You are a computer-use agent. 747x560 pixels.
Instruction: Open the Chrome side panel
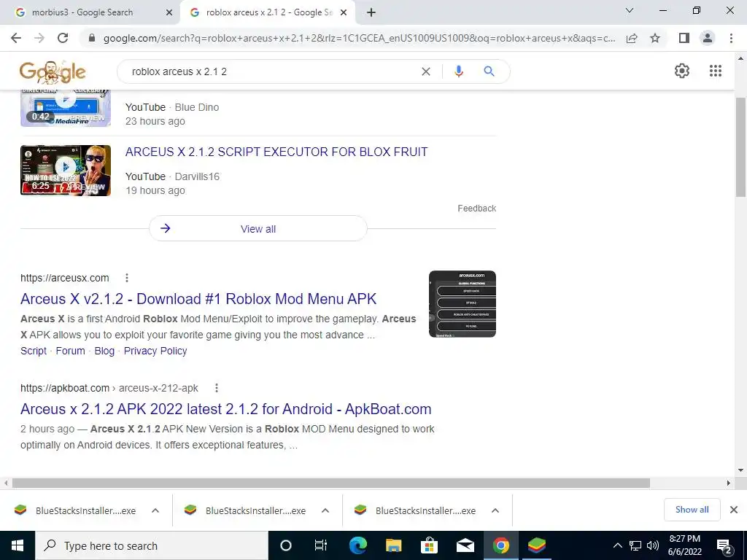[684, 38]
